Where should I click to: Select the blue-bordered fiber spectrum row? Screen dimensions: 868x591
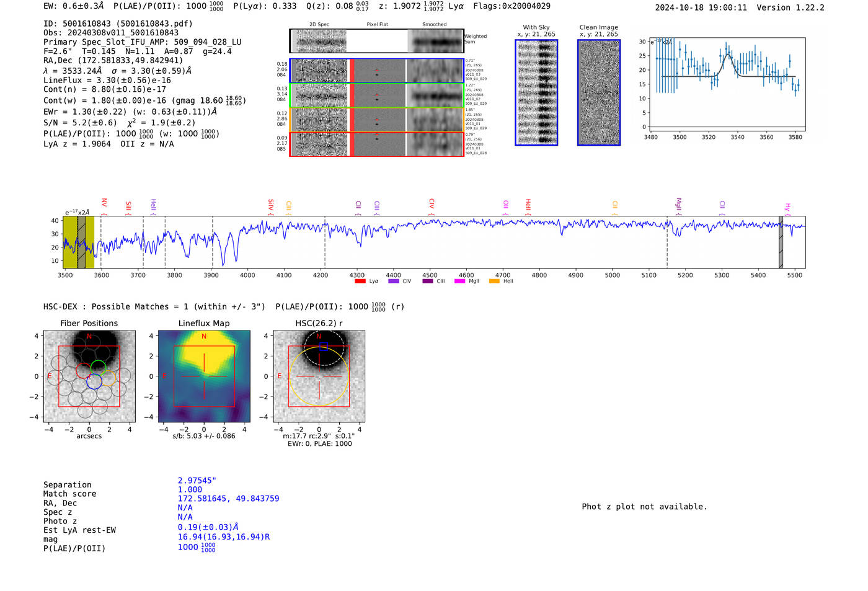pos(377,71)
